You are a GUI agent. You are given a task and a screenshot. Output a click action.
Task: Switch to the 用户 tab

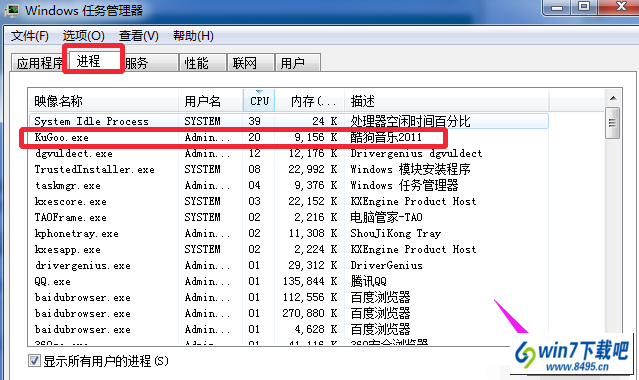297,63
